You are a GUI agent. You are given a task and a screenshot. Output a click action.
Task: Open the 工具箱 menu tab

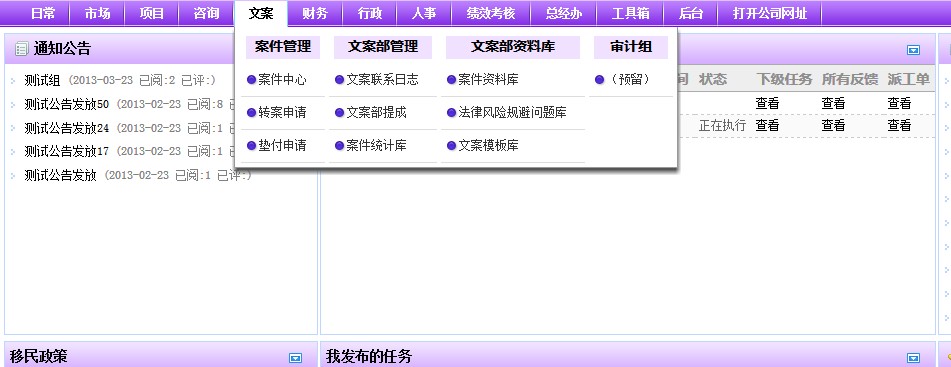point(631,13)
